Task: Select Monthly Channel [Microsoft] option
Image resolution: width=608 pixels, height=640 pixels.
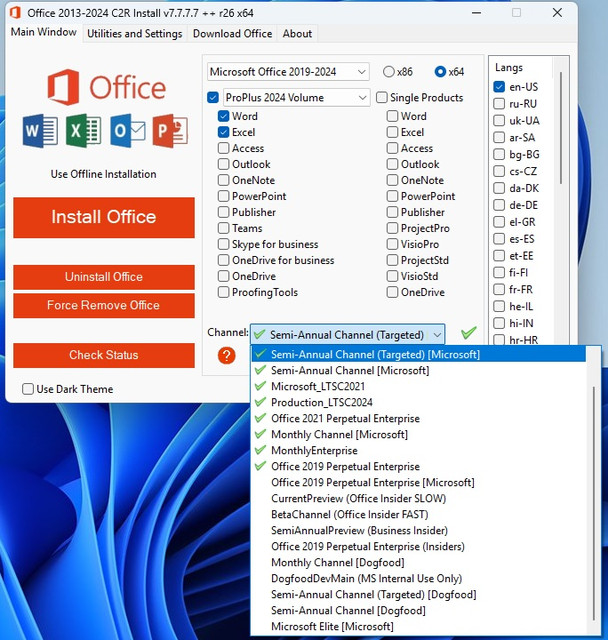Action: pyautogui.click(x=419, y=434)
